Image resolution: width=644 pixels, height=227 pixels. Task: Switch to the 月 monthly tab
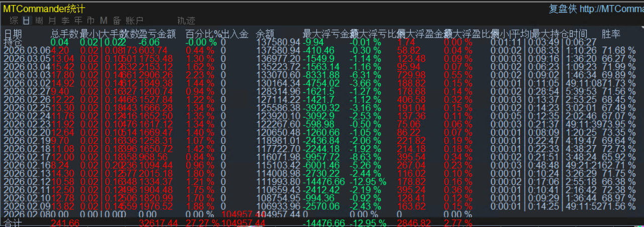pyautogui.click(x=52, y=21)
